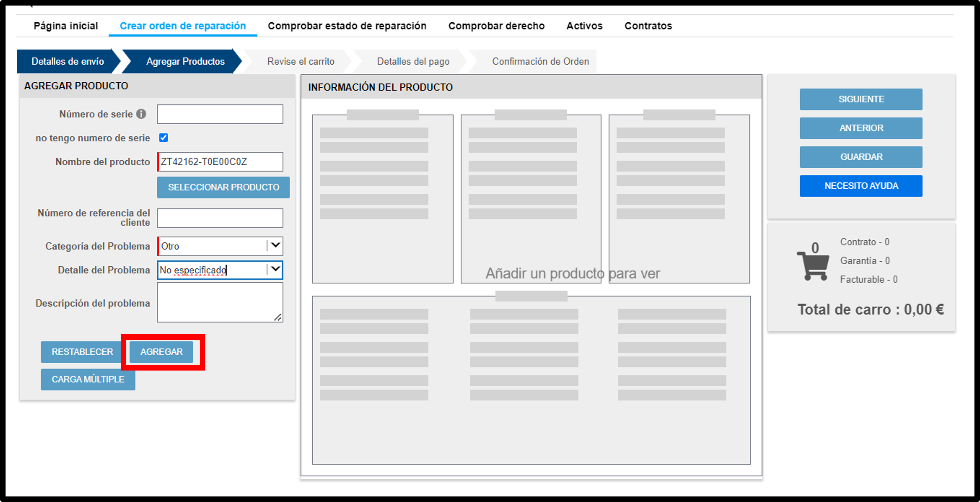Click the RESTABLECER button
Screen dimensions: 980x502
[x=82, y=352]
